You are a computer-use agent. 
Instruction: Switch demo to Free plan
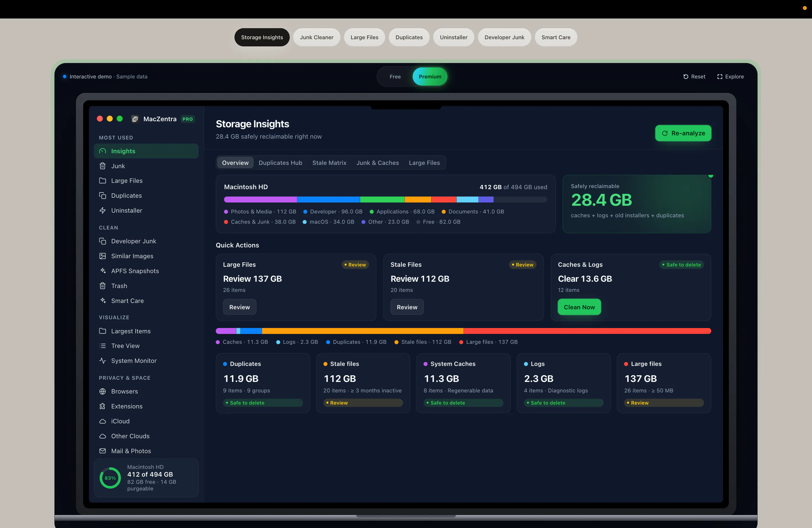click(x=395, y=76)
